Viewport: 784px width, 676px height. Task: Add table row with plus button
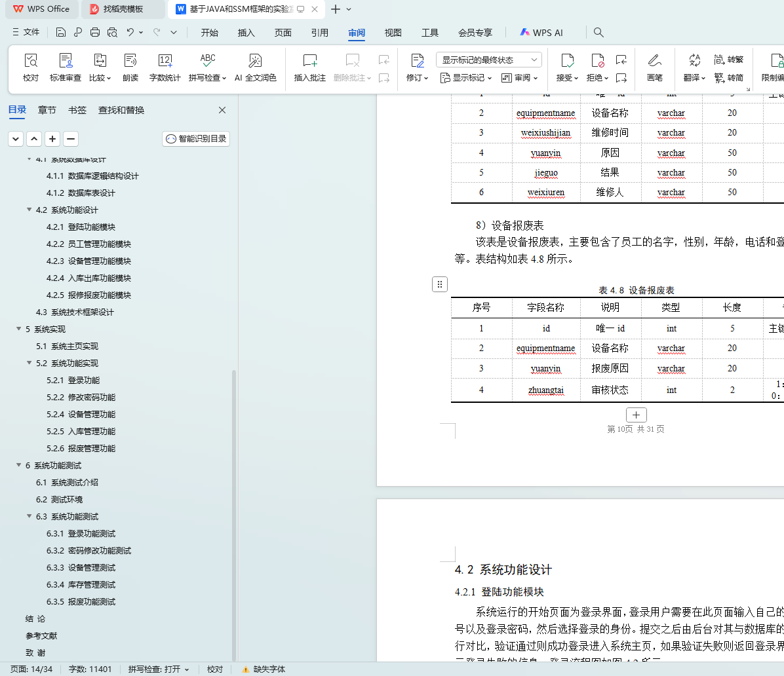pyautogui.click(x=636, y=415)
